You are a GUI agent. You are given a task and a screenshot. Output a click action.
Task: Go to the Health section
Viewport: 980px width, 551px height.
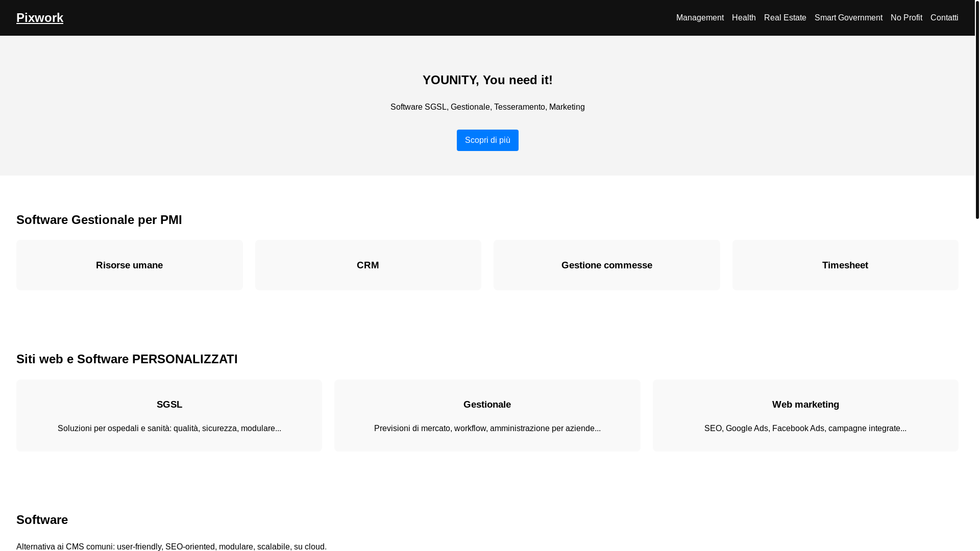[x=744, y=18]
